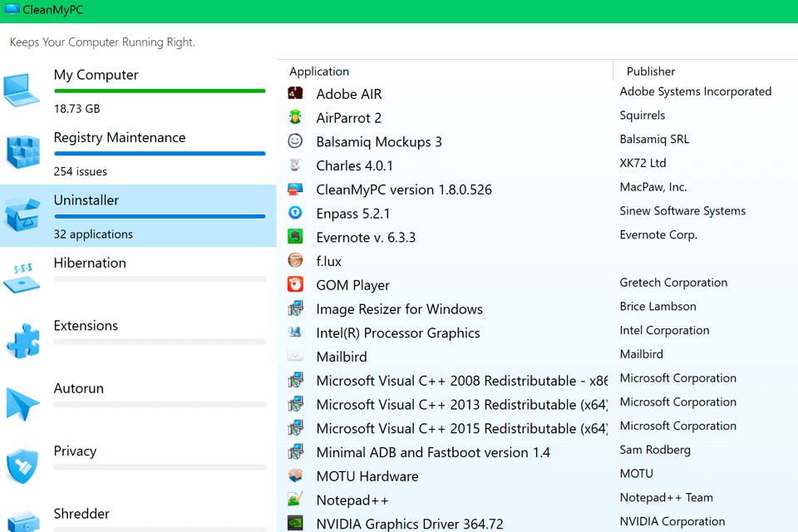This screenshot has height=532, width=798.
Task: Select Microsoft Visual C++ 2013 Redistributable
Action: pos(461,406)
